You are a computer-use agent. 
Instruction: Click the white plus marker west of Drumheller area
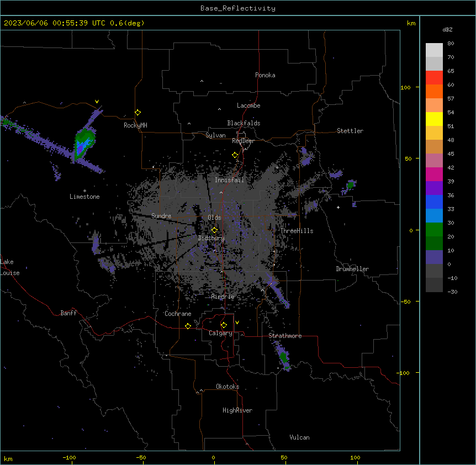[x=338, y=207]
